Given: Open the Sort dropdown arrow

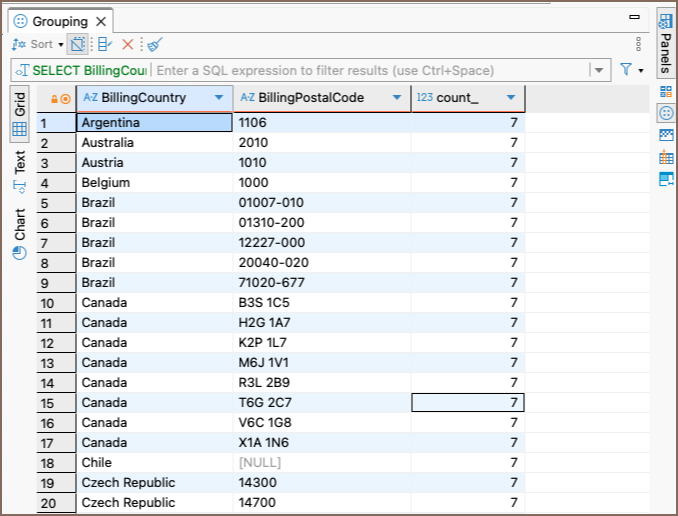Looking at the screenshot, I should coord(60,45).
